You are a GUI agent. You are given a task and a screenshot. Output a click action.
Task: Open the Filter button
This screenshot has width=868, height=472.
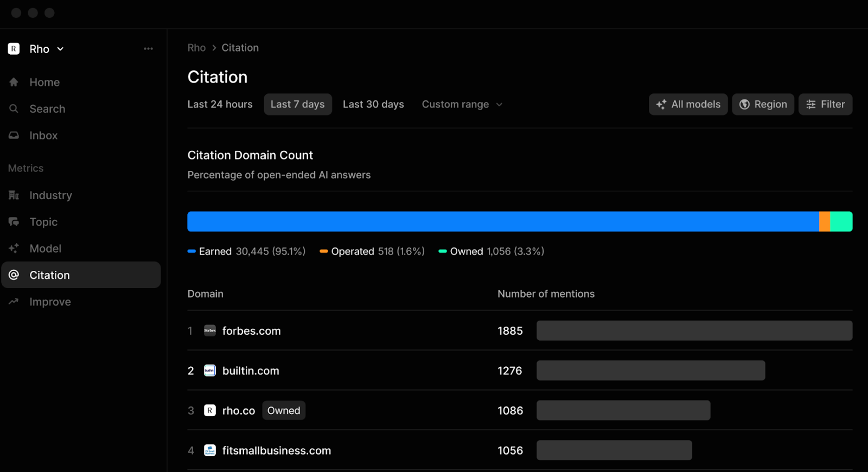825,105
